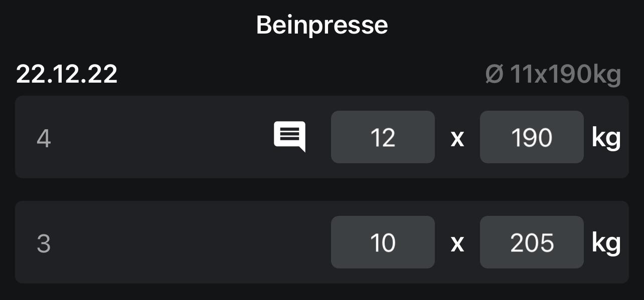Tap the blank space right of Beinpresse
644x300 pixels.
(517, 25)
